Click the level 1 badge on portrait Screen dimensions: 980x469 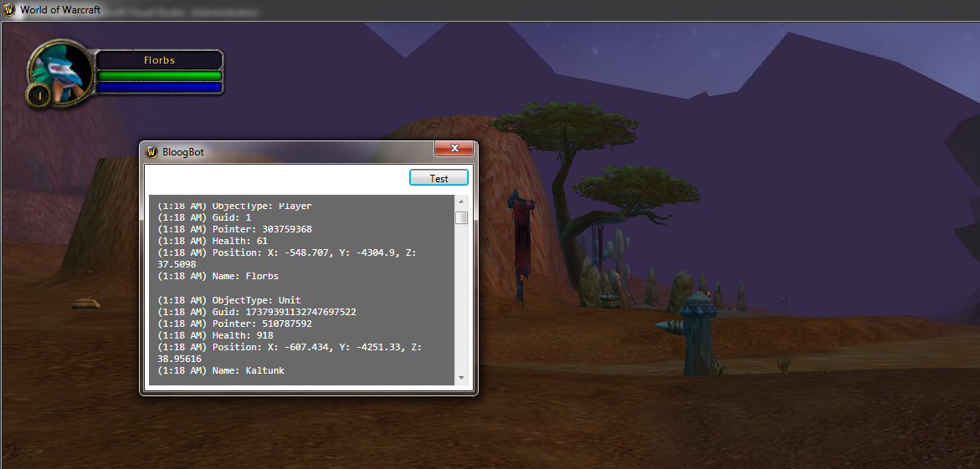[x=39, y=96]
